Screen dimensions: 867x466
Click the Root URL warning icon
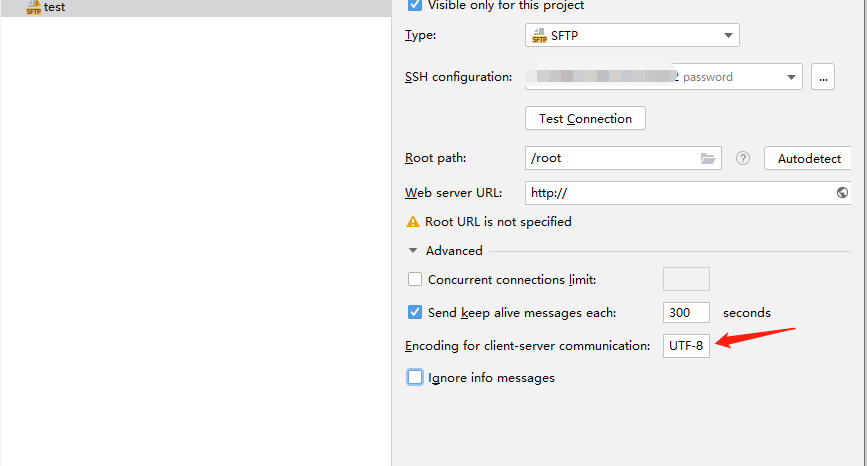(412, 222)
